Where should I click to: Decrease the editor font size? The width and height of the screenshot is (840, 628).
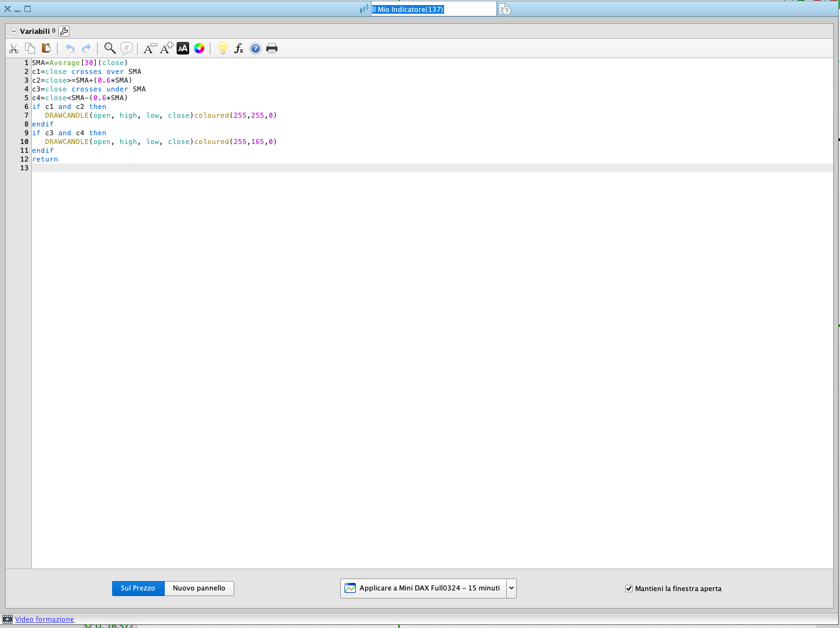[150, 48]
